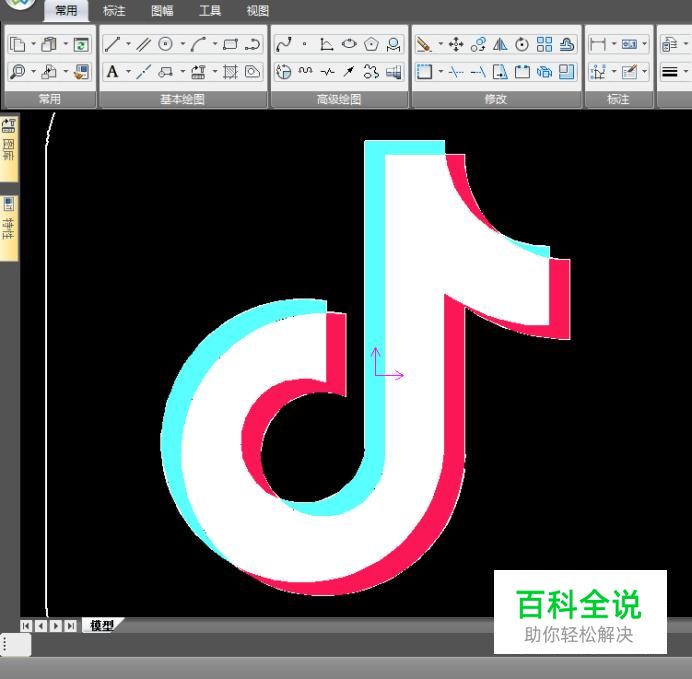Open the Erase tool dropdown arrow
Image resolution: width=692 pixels, height=679 pixels.
[440, 44]
